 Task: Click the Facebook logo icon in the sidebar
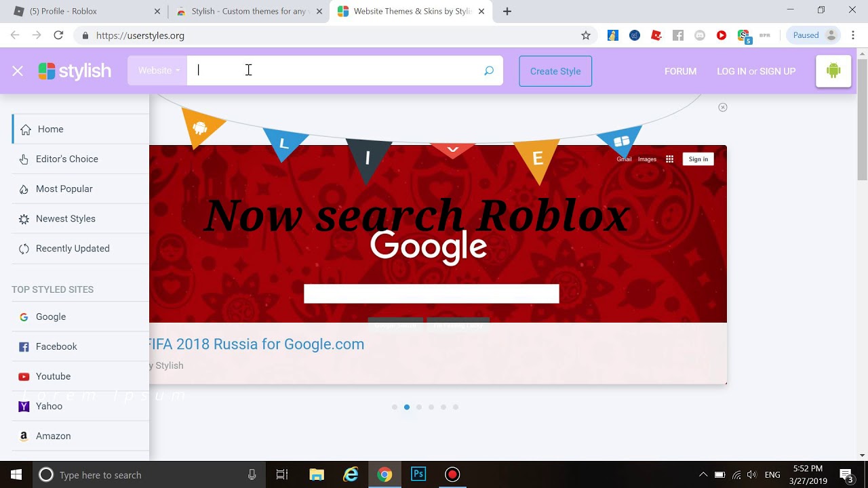point(24,347)
